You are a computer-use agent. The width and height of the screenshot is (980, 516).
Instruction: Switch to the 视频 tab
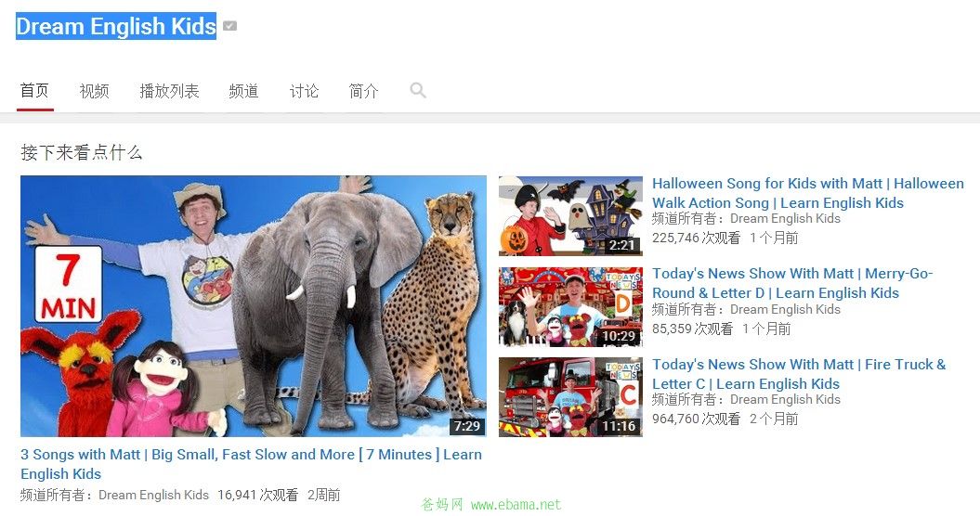pyautogui.click(x=95, y=91)
